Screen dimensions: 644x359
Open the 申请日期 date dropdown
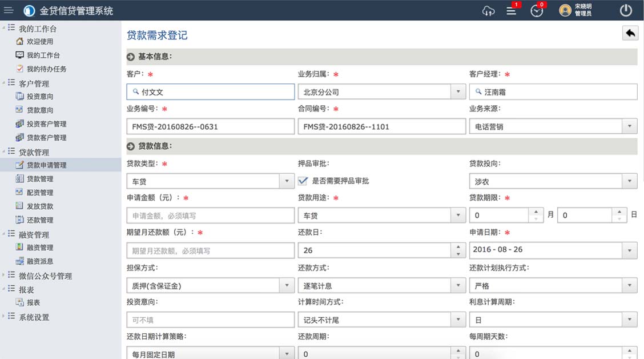630,250
